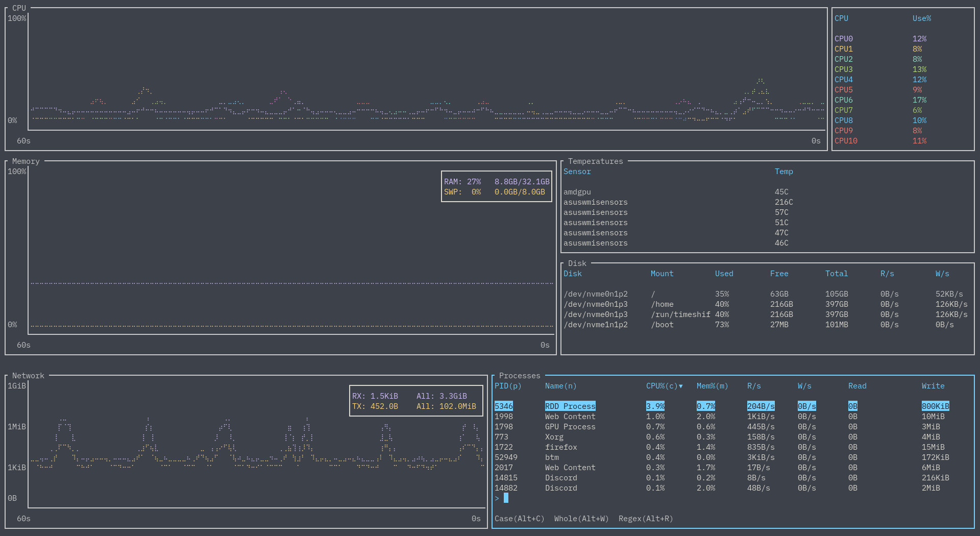Click the Read column header
This screenshot has width=980, height=536.
click(x=857, y=386)
